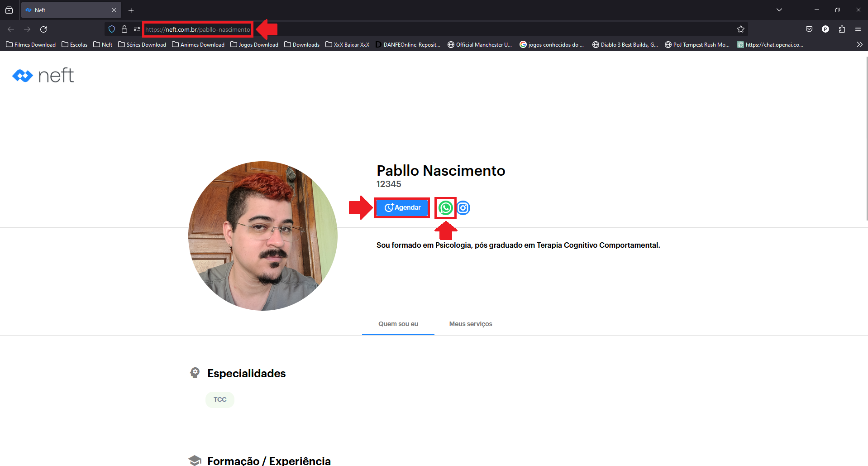Expand the bookmarks overflow chevron
Image resolution: width=868 pixels, height=466 pixels.
click(859, 44)
